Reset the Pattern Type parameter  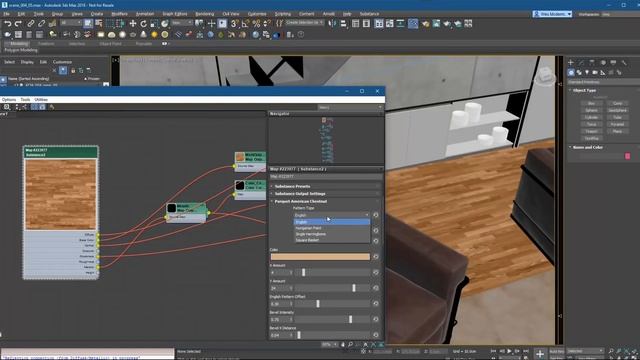[376, 215]
